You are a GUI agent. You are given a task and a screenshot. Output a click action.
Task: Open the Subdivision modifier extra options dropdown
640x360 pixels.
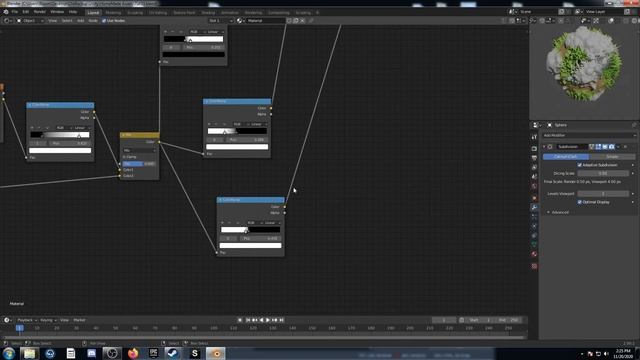point(618,147)
